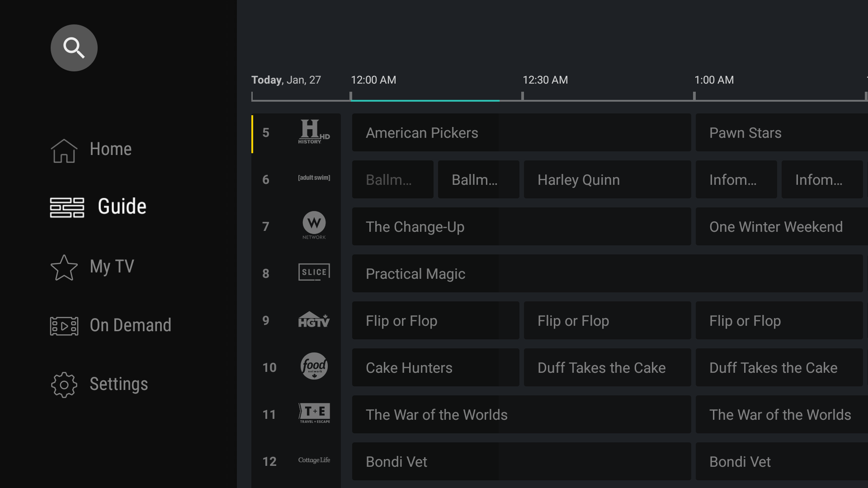
Task: Click the Adult Swim channel logo
Action: tap(314, 178)
